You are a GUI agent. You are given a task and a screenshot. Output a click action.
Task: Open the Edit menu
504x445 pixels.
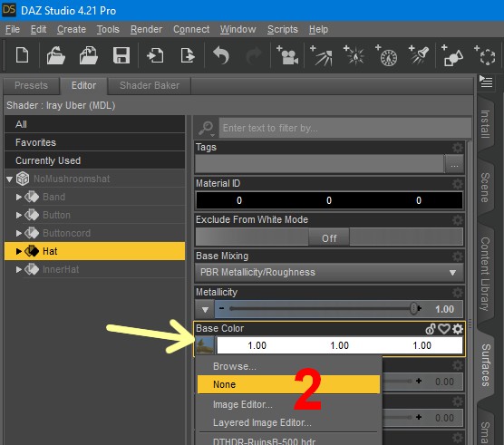point(39,29)
